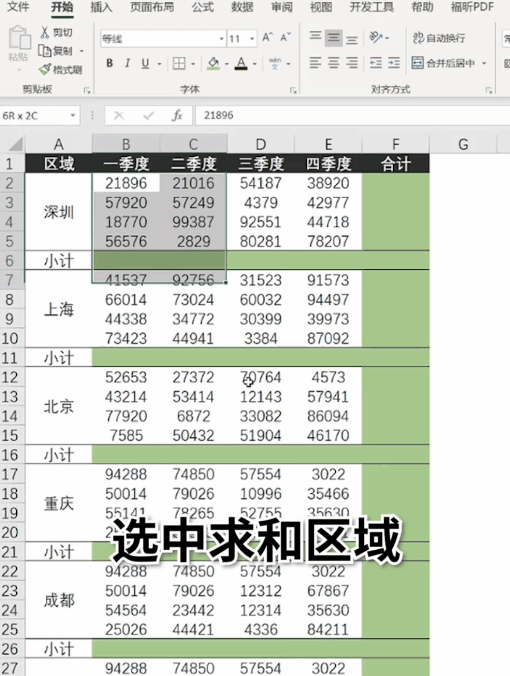Align text left
Image resolution: width=510 pixels, height=676 pixels.
[316, 63]
